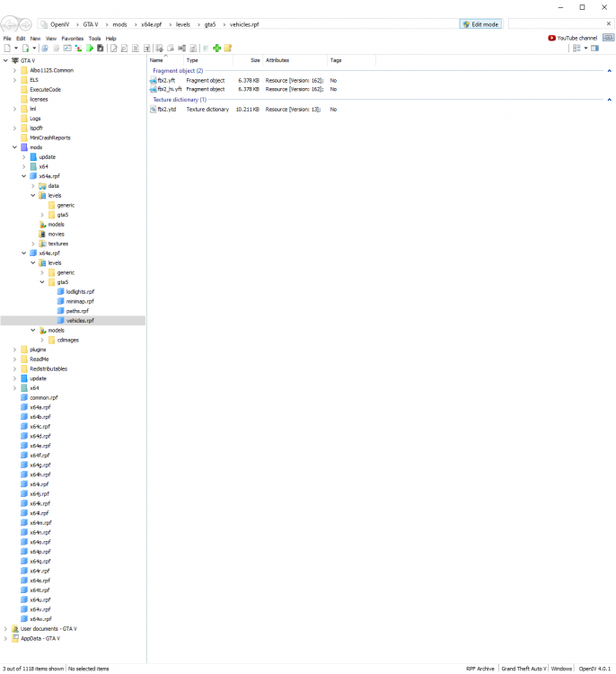Open the Edit menu
The height and width of the screenshot is (674, 616).
(x=21, y=39)
